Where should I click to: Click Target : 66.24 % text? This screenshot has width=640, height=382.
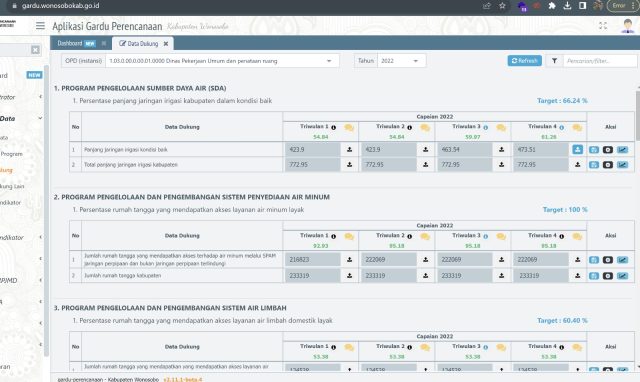[x=562, y=101]
